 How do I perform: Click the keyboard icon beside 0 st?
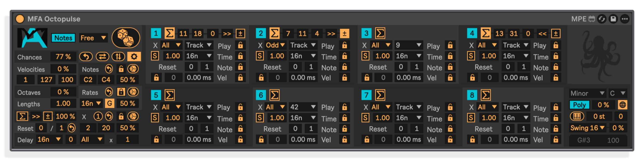pyautogui.click(x=577, y=116)
